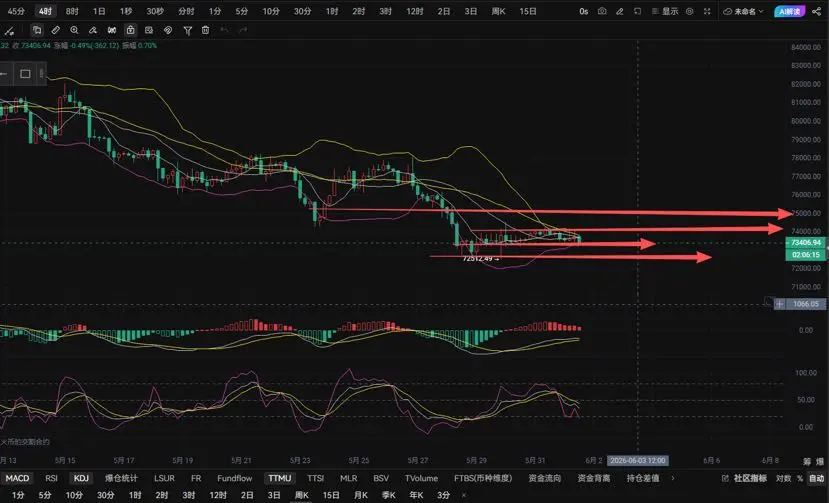Enable the FR indicator
Viewport: 829px width, 503px height.
(196, 478)
